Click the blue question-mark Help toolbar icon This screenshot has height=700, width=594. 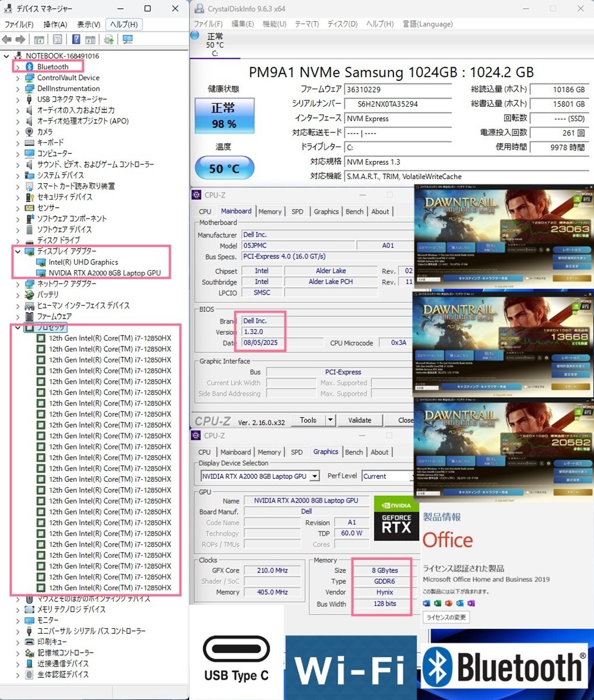coord(76,40)
